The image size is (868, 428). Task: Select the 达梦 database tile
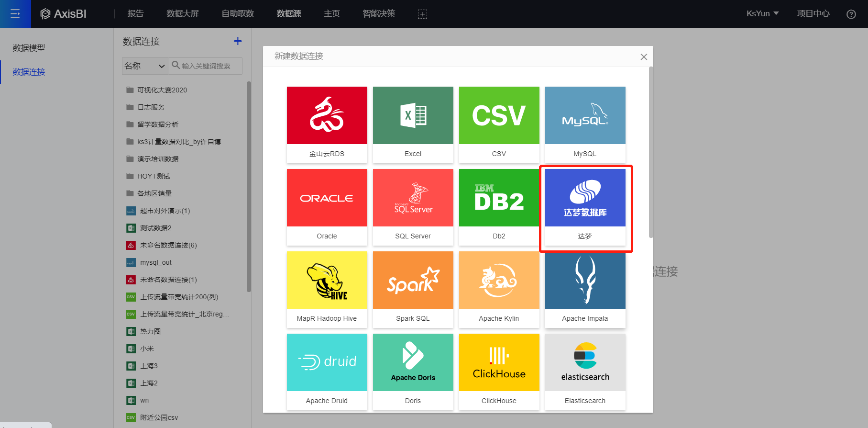pyautogui.click(x=585, y=207)
